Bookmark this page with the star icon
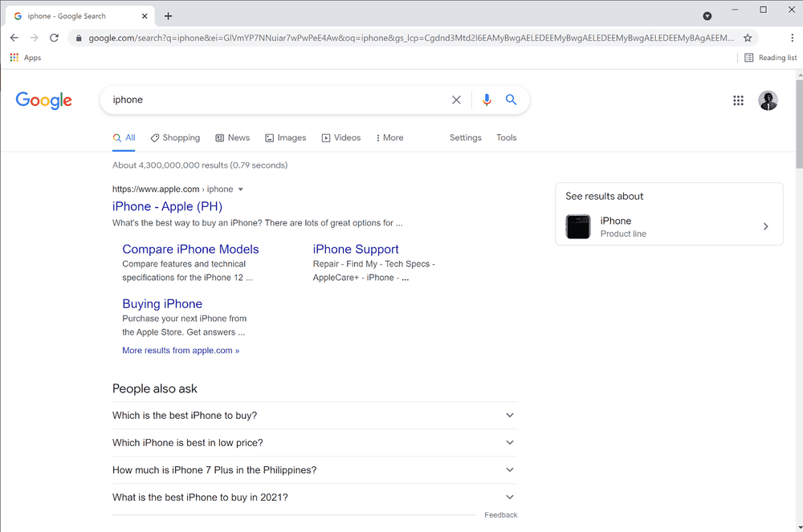Image resolution: width=803 pixels, height=532 pixels. pos(748,38)
